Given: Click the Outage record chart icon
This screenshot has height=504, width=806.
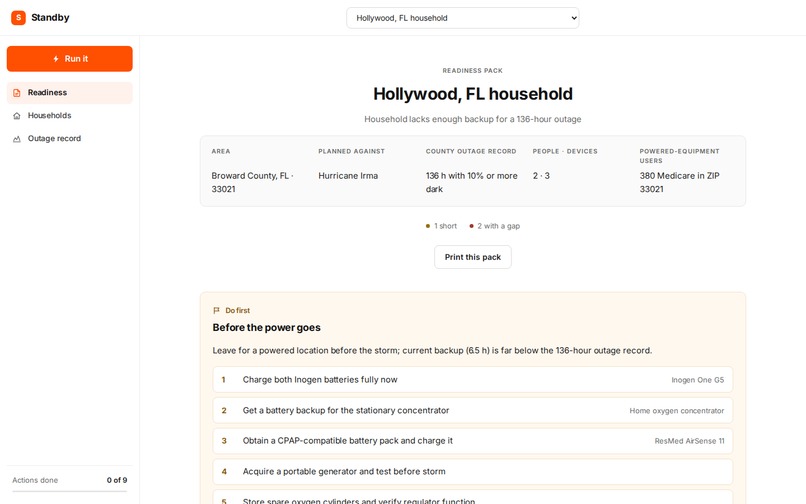Looking at the screenshot, I should point(17,139).
